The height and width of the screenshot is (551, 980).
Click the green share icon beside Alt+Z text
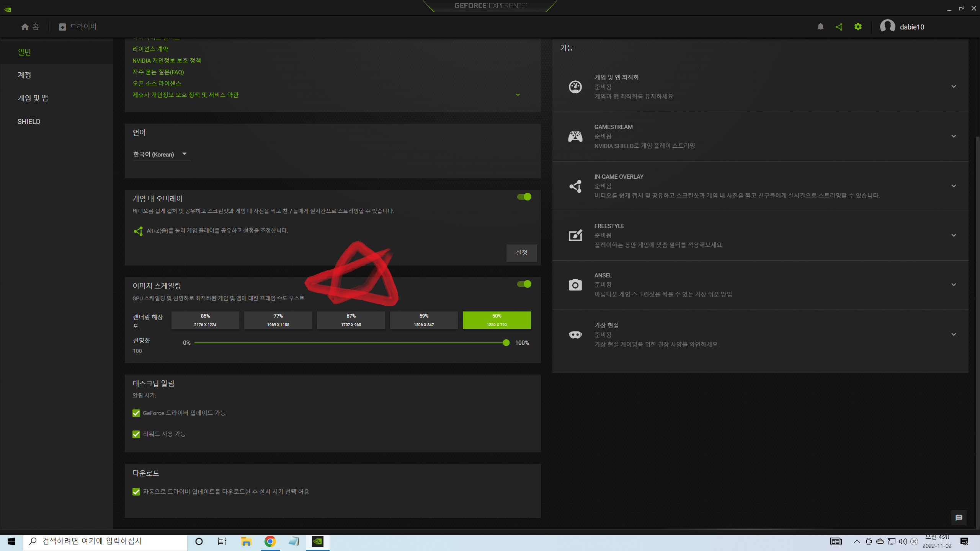click(x=138, y=231)
